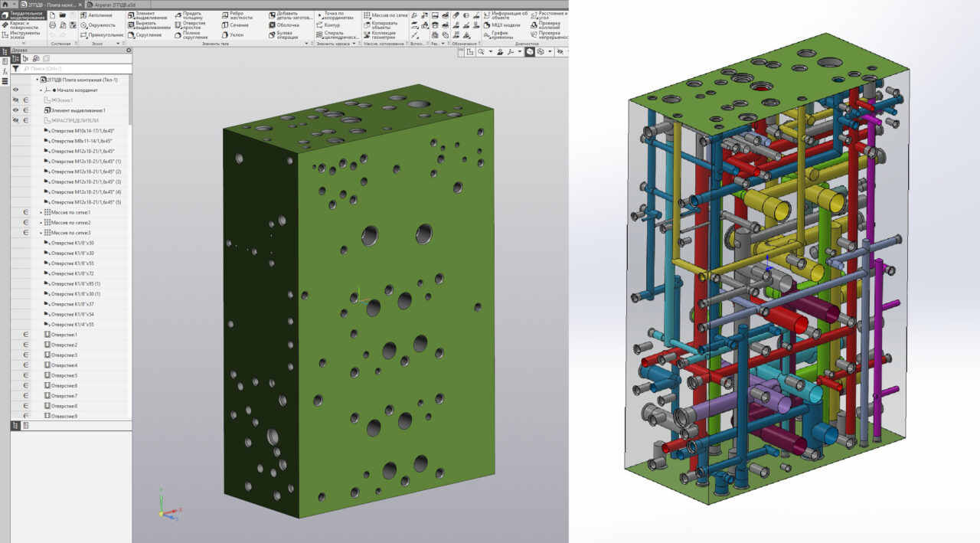Toggle visibility of Начало координат
980x543 pixels.
(15, 90)
